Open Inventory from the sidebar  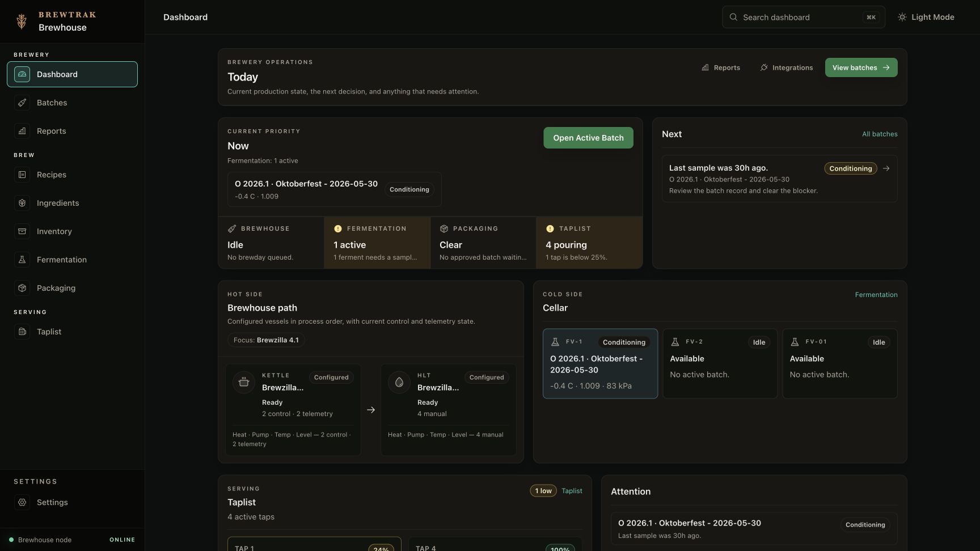click(72, 231)
